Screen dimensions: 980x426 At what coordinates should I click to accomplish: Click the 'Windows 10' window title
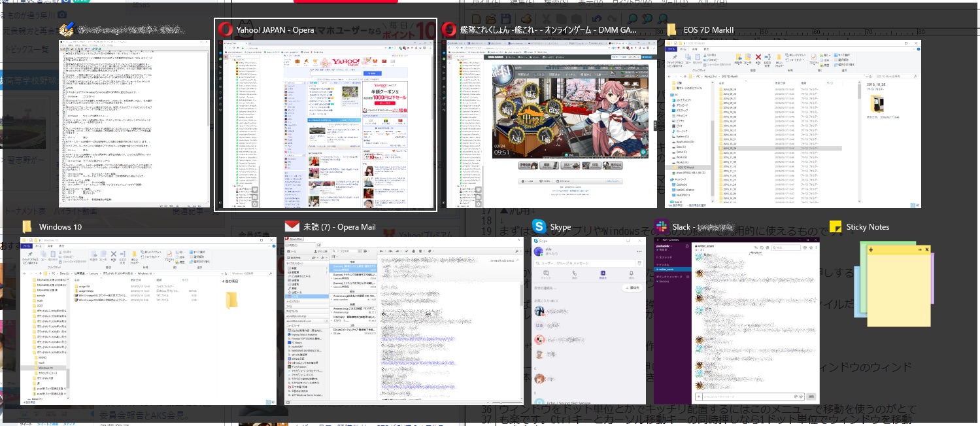pyautogui.click(x=60, y=227)
